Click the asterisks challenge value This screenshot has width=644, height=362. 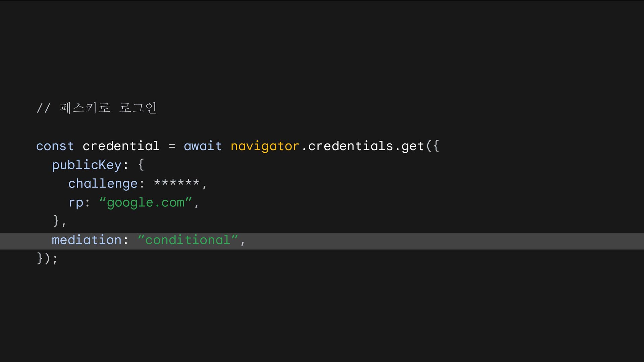tap(177, 183)
